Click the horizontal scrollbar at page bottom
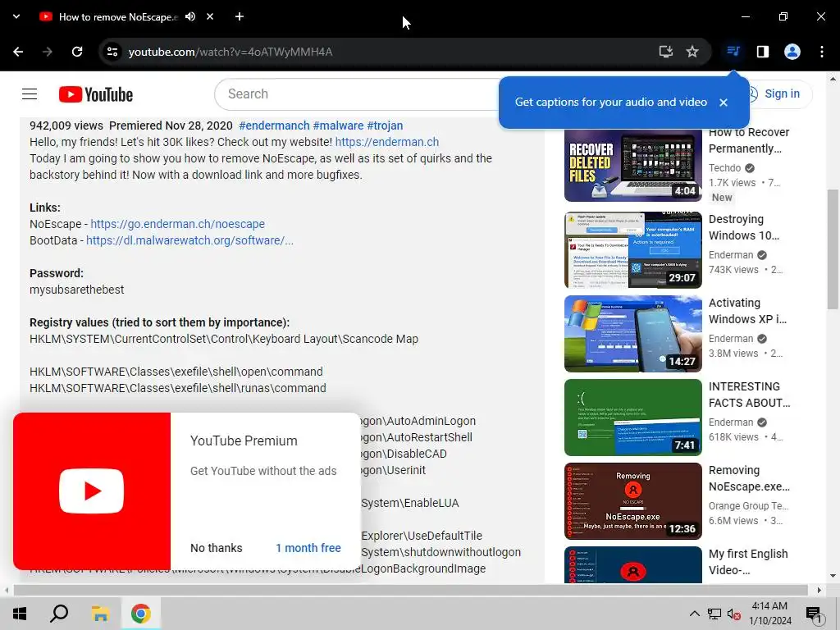The height and width of the screenshot is (630, 840). (410, 591)
